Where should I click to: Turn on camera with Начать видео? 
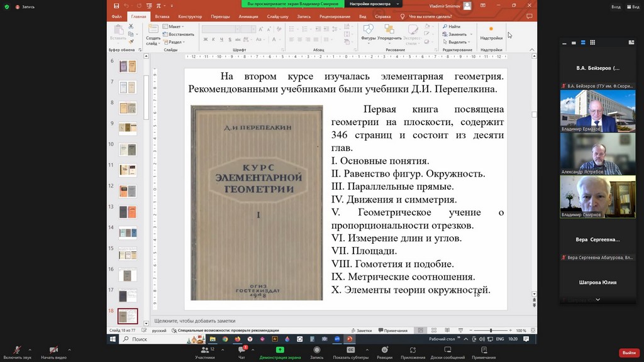(x=53, y=351)
